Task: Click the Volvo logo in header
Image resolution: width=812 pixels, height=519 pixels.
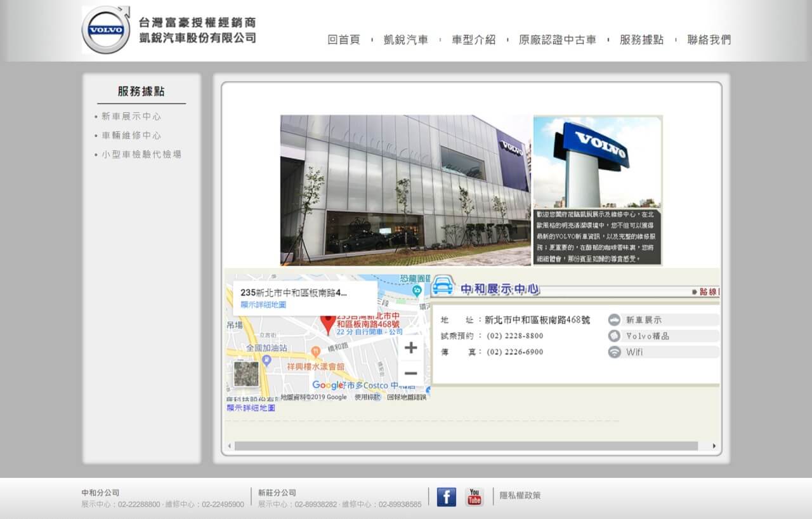Action: click(105, 30)
